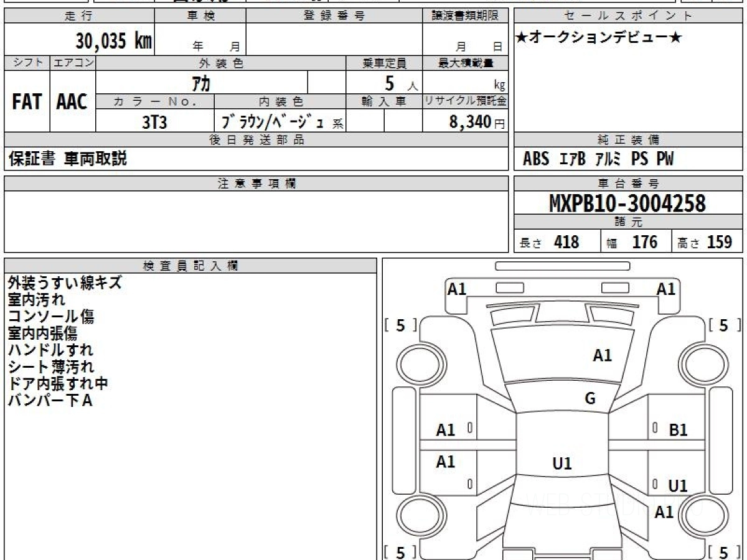Click the 乗車定員 header cell
This screenshot has width=747, height=560.
click(384, 63)
